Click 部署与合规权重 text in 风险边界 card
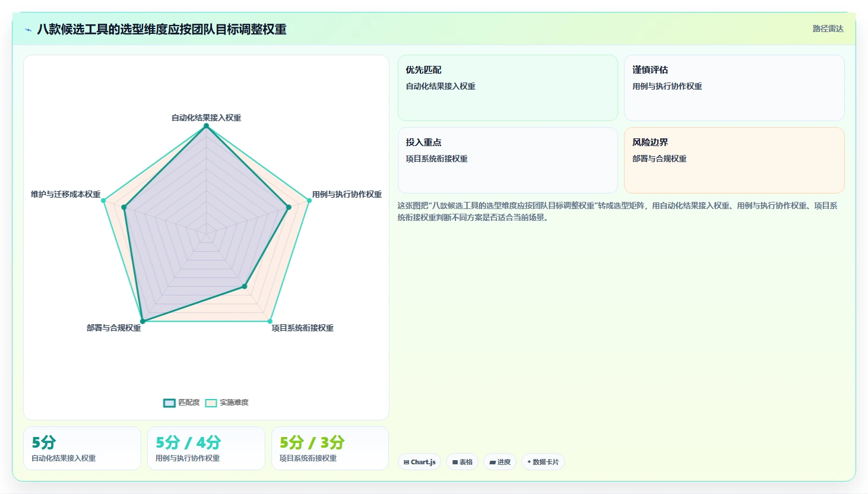Image resolution: width=868 pixels, height=494 pixels. 660,159
